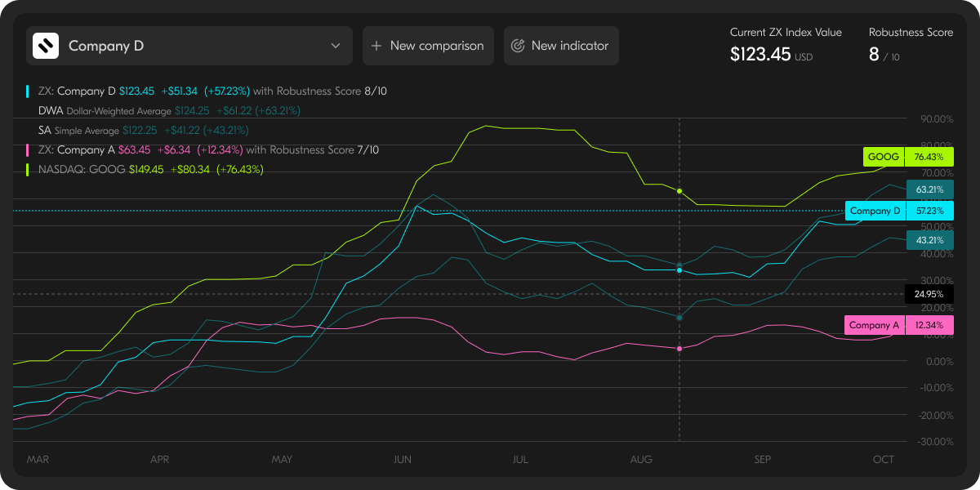Click the cyan Company D legend color bar
The width and height of the screenshot is (980, 490).
[x=28, y=91]
